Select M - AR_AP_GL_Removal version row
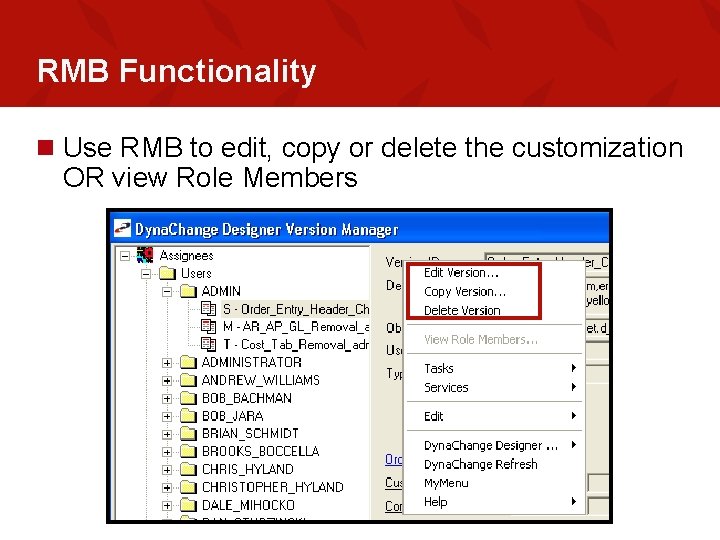Image resolution: width=720 pixels, height=540 pixels. [x=296, y=326]
